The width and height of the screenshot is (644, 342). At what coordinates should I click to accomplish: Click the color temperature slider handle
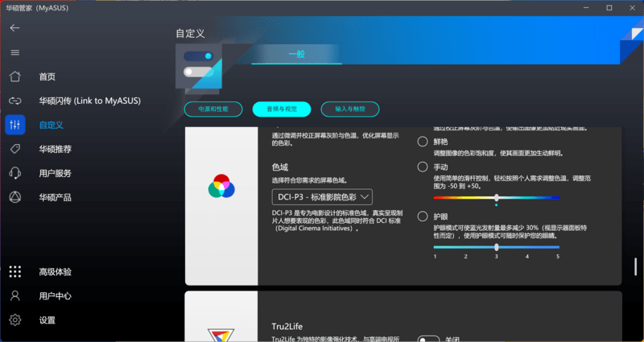pos(497,197)
